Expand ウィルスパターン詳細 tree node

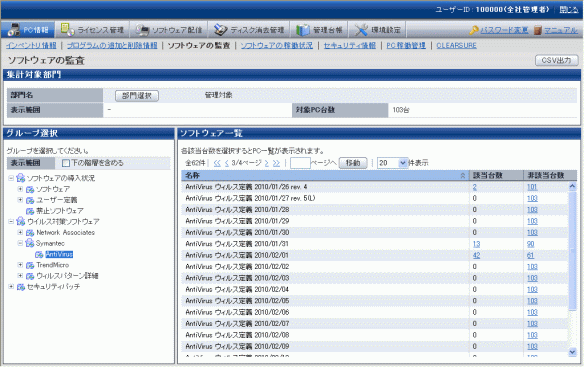20,275
